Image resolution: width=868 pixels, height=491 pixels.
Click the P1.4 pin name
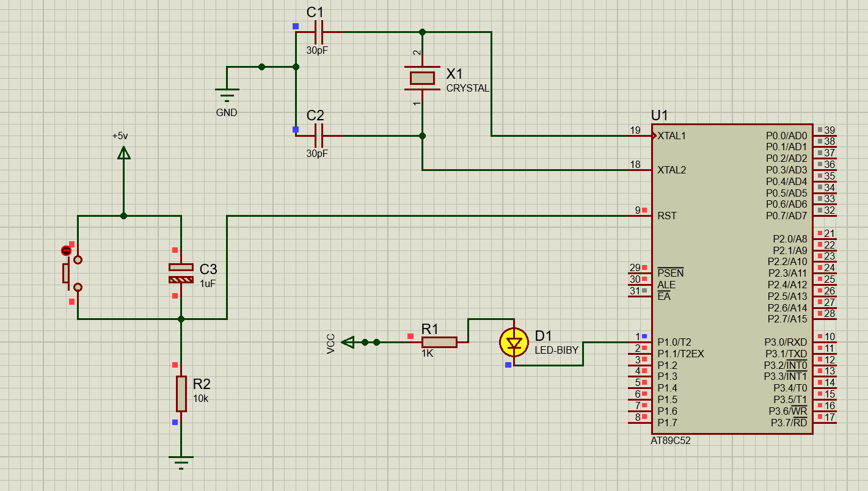667,388
